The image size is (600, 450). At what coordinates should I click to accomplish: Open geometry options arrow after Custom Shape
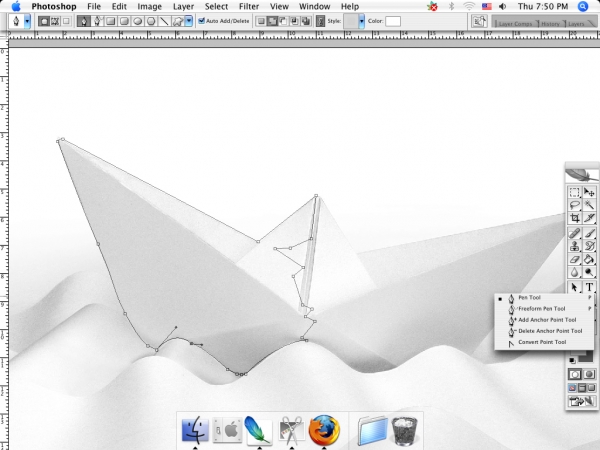point(188,21)
